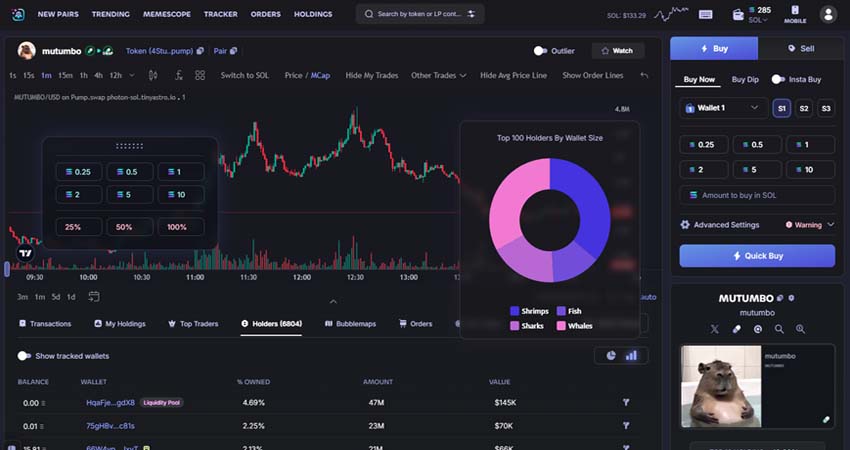Expand the Other Trades dropdown
Image resolution: width=850 pixels, height=450 pixels.
438,75
